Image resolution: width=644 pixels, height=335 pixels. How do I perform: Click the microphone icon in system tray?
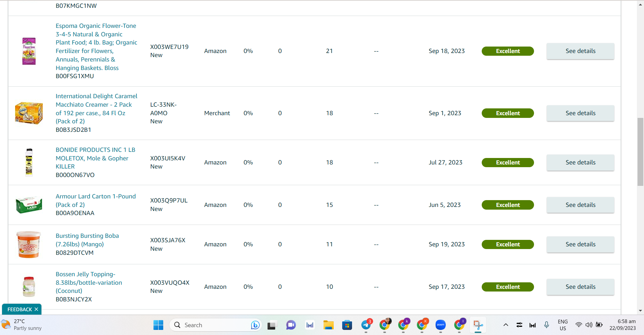coord(547,325)
